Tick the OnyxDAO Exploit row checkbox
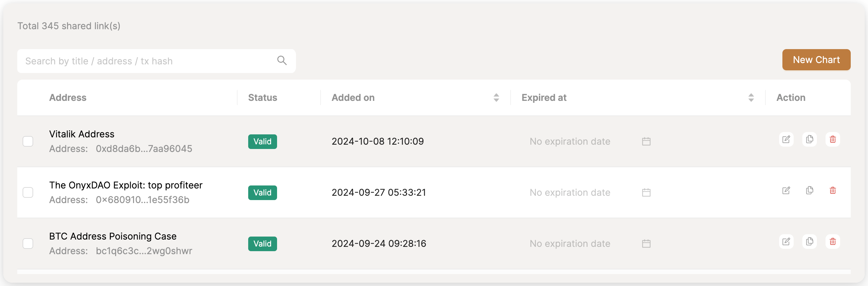 28,193
